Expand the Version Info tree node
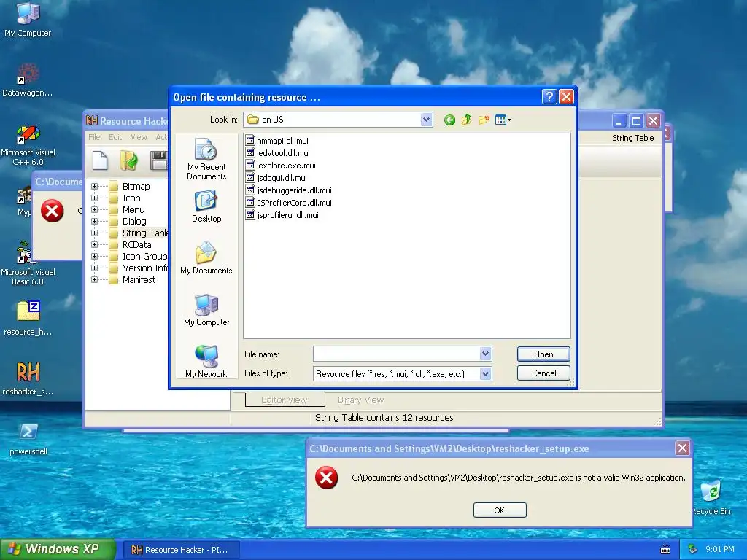The width and height of the screenshot is (747, 560). click(94, 268)
